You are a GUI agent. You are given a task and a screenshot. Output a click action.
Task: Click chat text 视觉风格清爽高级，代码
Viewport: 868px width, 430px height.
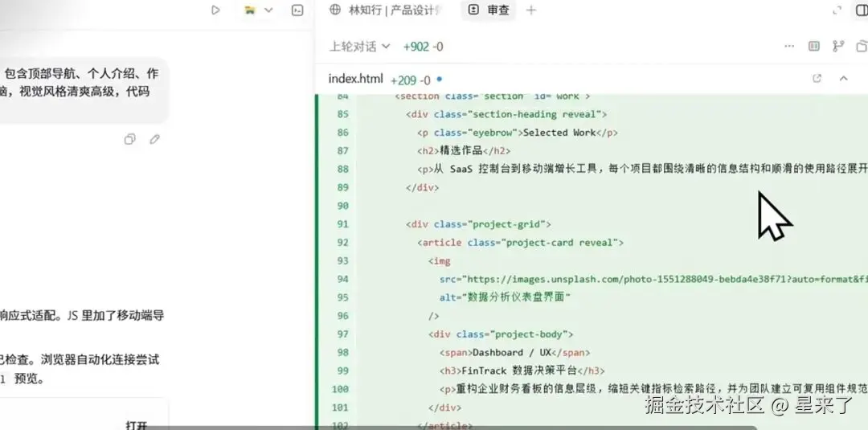(84, 92)
